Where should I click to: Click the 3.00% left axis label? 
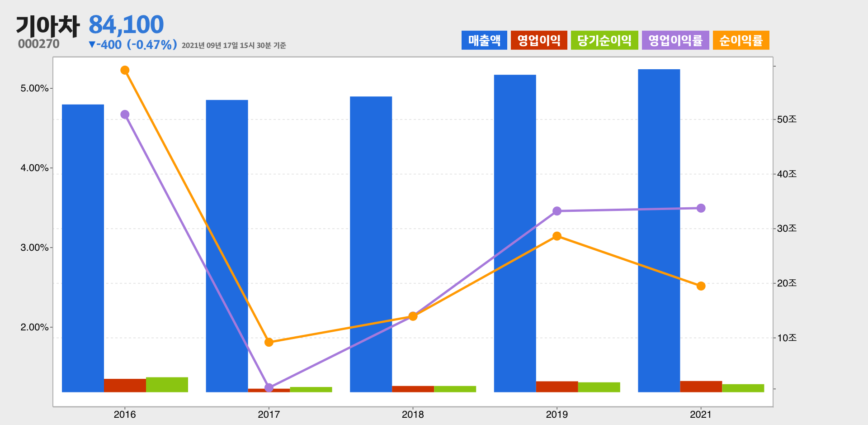(x=34, y=248)
